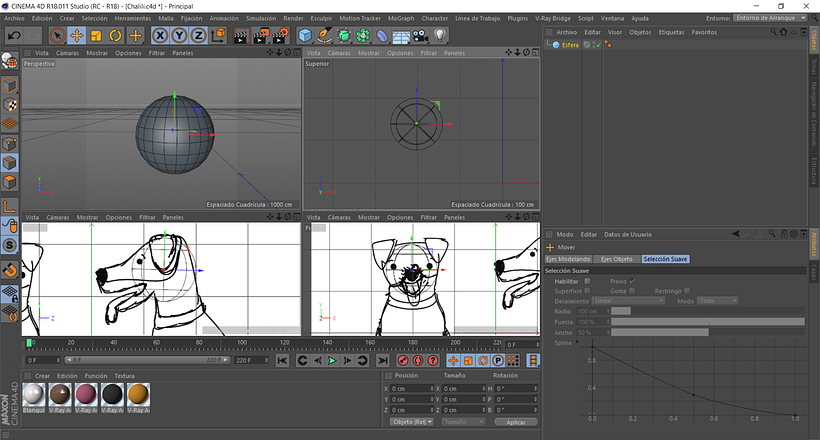Open the Entorno layout dropdown
Image resolution: width=820 pixels, height=440 pixels.
pyautogui.click(x=770, y=18)
